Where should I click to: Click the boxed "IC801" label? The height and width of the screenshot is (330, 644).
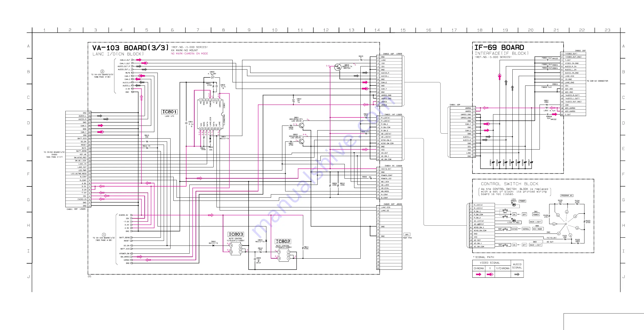point(169,112)
